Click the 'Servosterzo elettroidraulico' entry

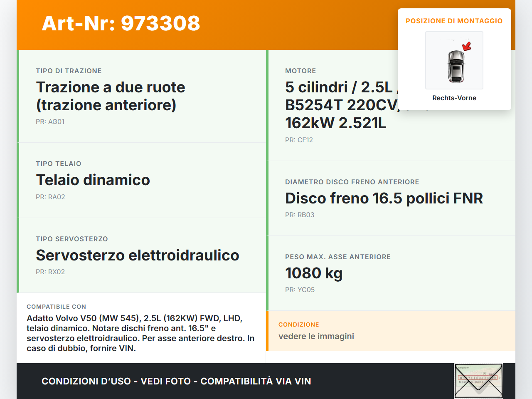[x=138, y=255]
